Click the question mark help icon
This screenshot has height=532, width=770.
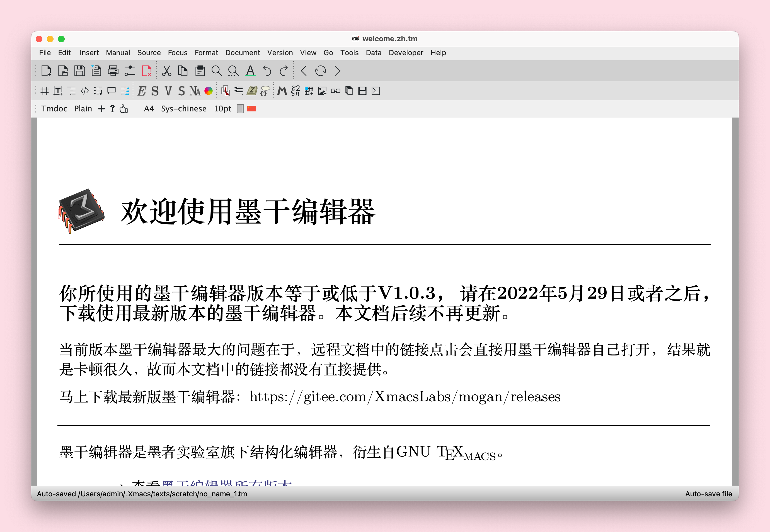click(x=112, y=109)
